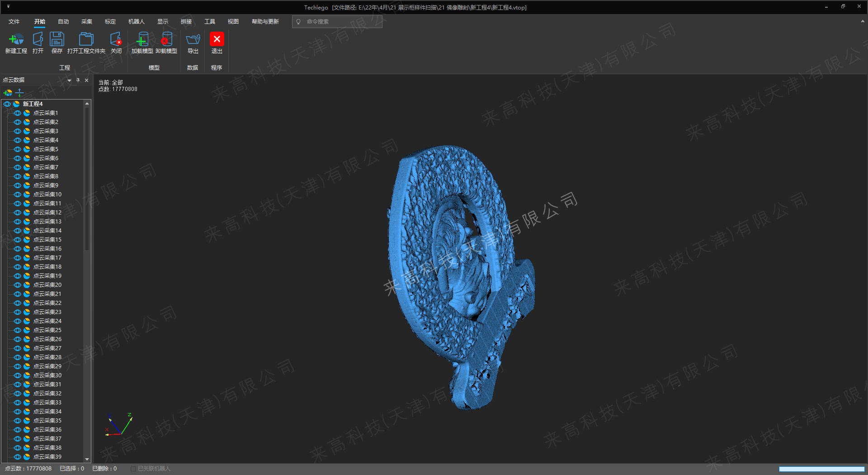The width and height of the screenshot is (868, 475).
Task: Toggle visibility of 点云采集20
Action: pyautogui.click(x=18, y=285)
